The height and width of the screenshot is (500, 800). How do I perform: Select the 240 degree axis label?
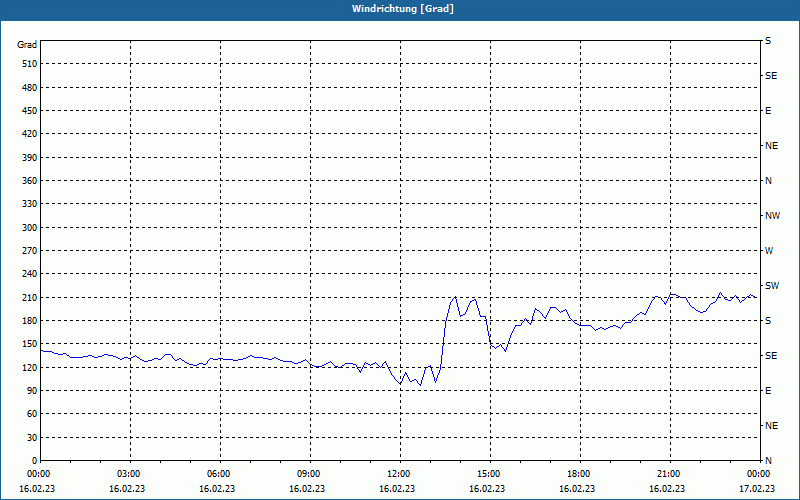click(x=30, y=273)
